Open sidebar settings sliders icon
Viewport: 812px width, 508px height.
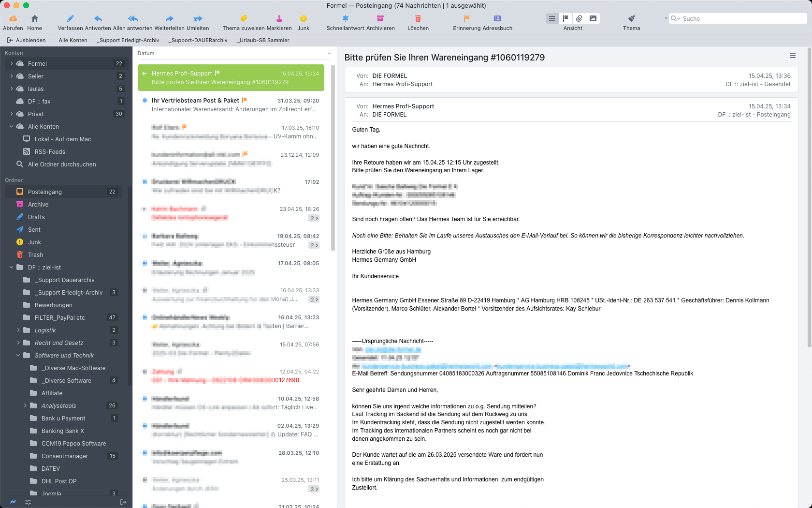(28, 502)
